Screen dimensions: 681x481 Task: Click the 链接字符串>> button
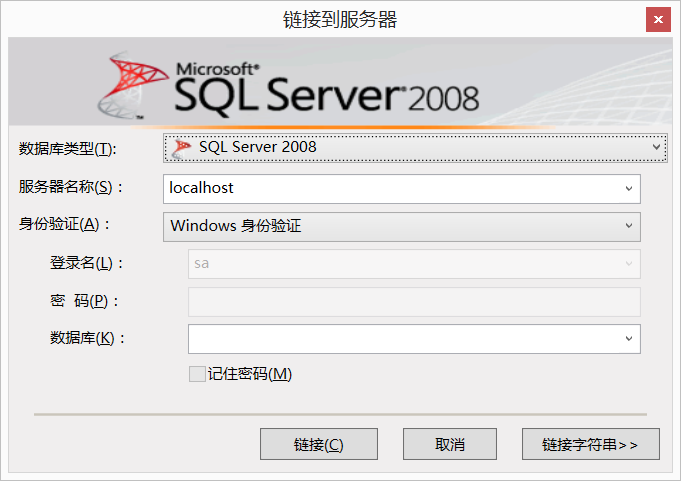(x=591, y=444)
